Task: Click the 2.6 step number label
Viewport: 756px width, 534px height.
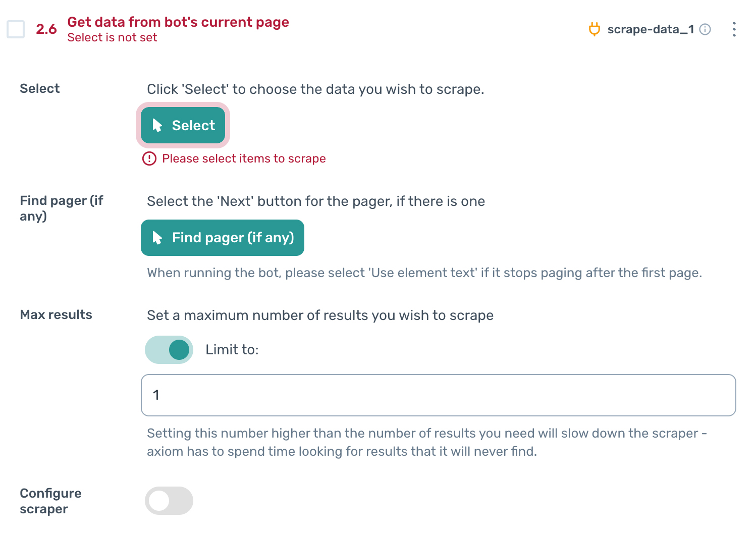Action: (x=46, y=29)
